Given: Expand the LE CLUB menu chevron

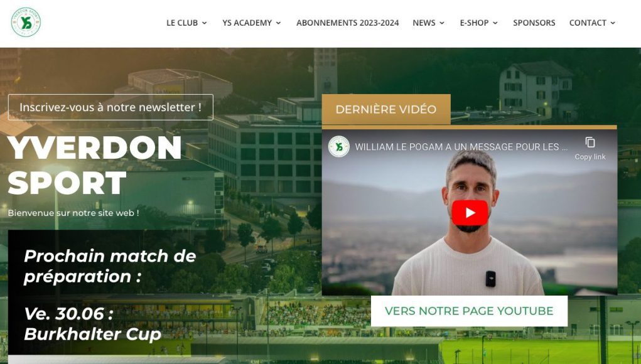Looking at the screenshot, I should click(x=205, y=23).
